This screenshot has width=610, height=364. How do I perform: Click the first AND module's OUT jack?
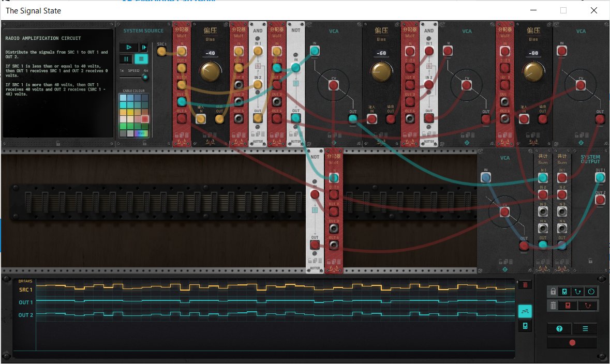(258, 118)
